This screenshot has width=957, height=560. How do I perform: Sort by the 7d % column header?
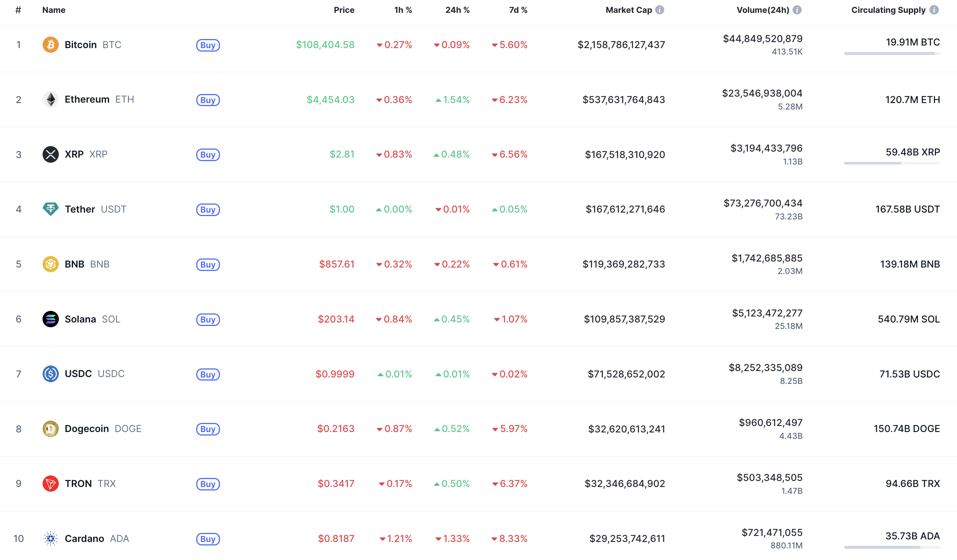tap(518, 10)
